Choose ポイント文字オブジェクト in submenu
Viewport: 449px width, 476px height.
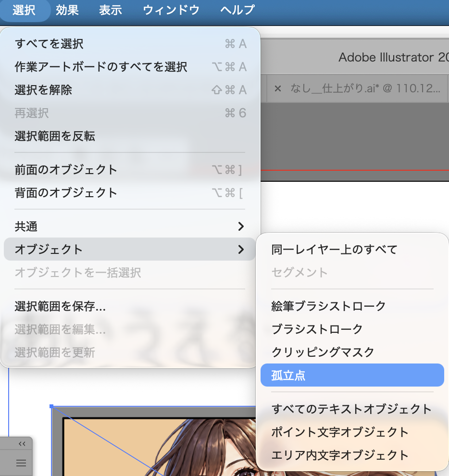point(352,432)
